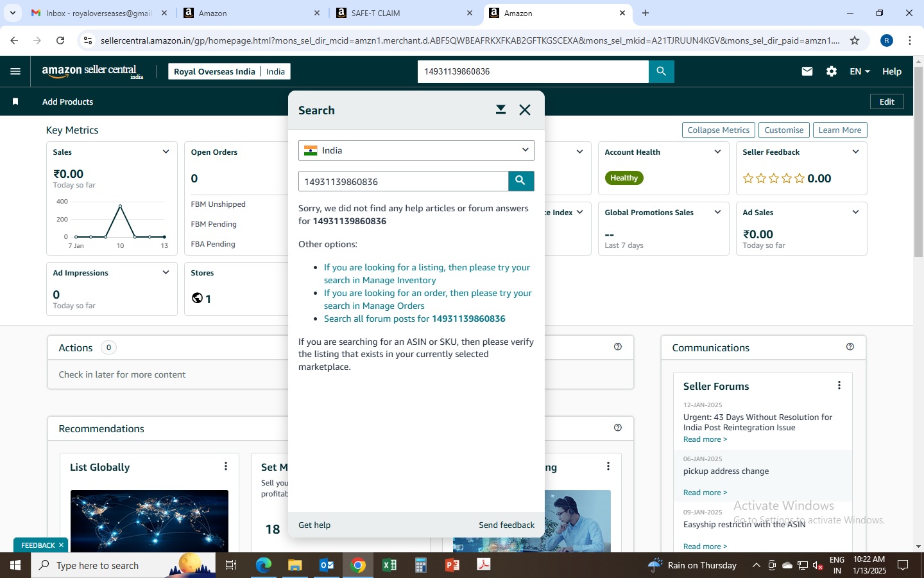This screenshot has height=578, width=924.
Task: Close the FEEDBACK tab x
Action: pyautogui.click(x=61, y=545)
